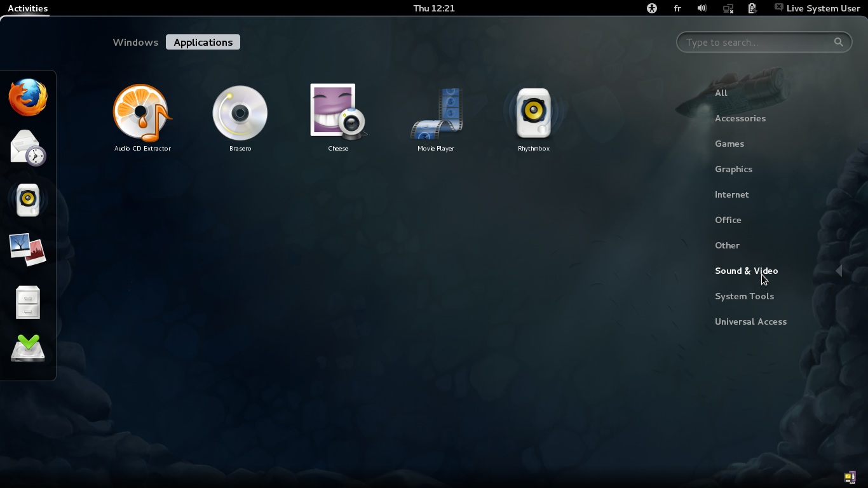Open the Thu 12:21 clock menu
Screen dimensions: 868x488
pyautogui.click(x=434, y=8)
